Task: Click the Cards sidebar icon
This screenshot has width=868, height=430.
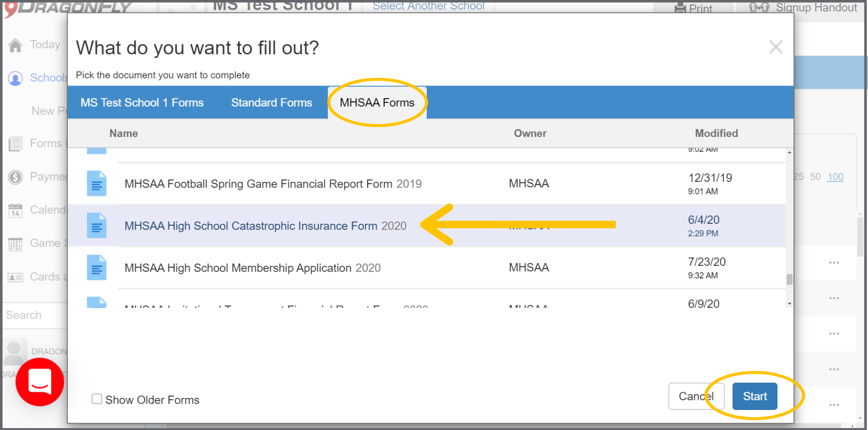Action: 15,277
